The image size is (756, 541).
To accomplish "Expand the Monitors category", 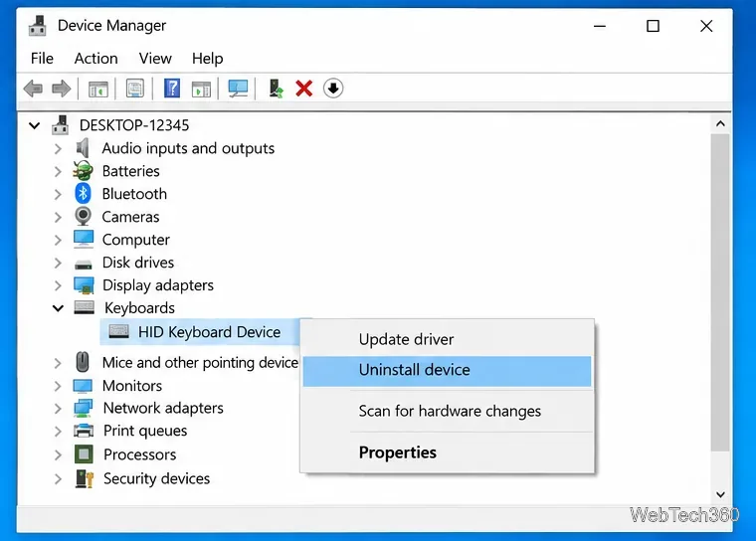I will (58, 386).
